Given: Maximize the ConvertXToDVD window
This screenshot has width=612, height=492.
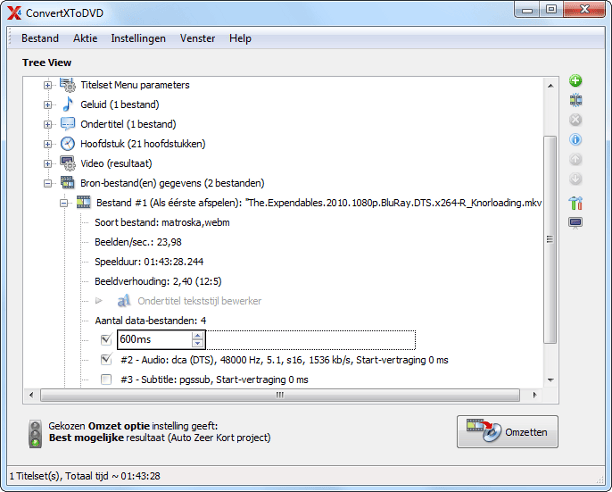Looking at the screenshot, I should tap(551, 10).
